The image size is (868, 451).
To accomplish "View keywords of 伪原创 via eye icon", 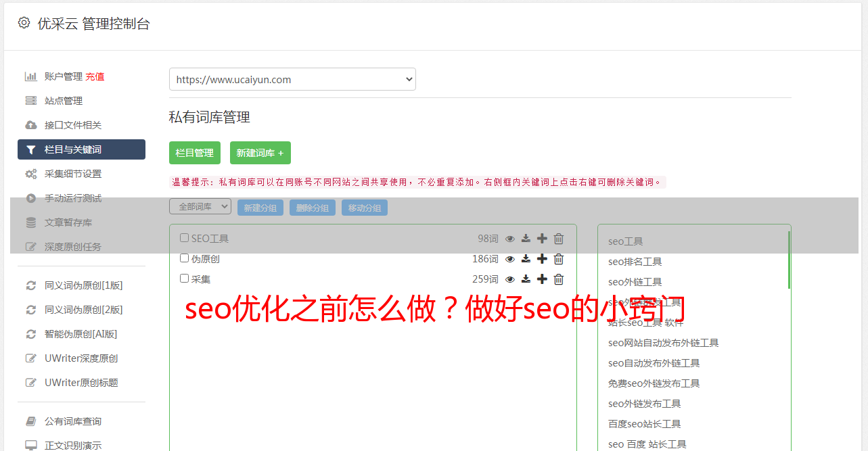I will [510, 259].
